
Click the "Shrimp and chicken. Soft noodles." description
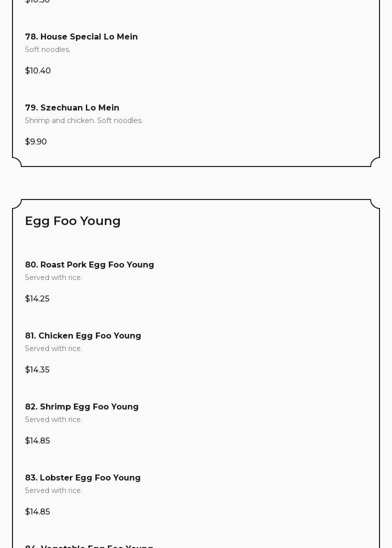pos(84,120)
